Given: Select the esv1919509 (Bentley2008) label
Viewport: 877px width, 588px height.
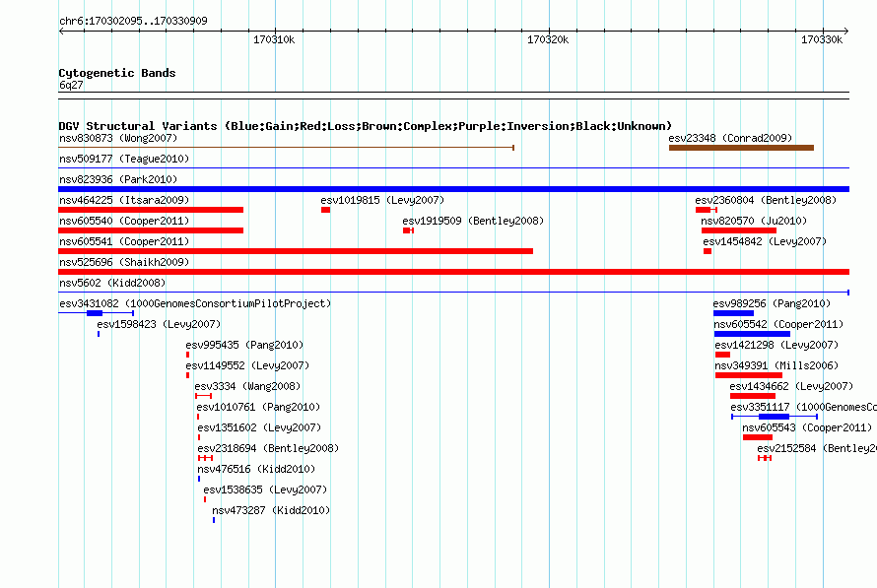Looking at the screenshot, I should (x=473, y=221).
